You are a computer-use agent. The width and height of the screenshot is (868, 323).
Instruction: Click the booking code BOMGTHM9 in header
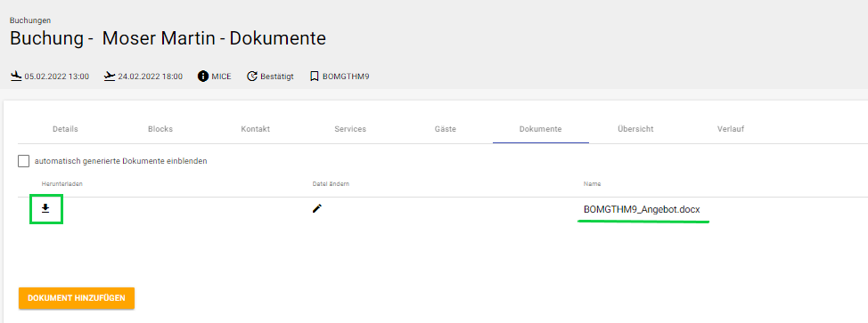(346, 77)
